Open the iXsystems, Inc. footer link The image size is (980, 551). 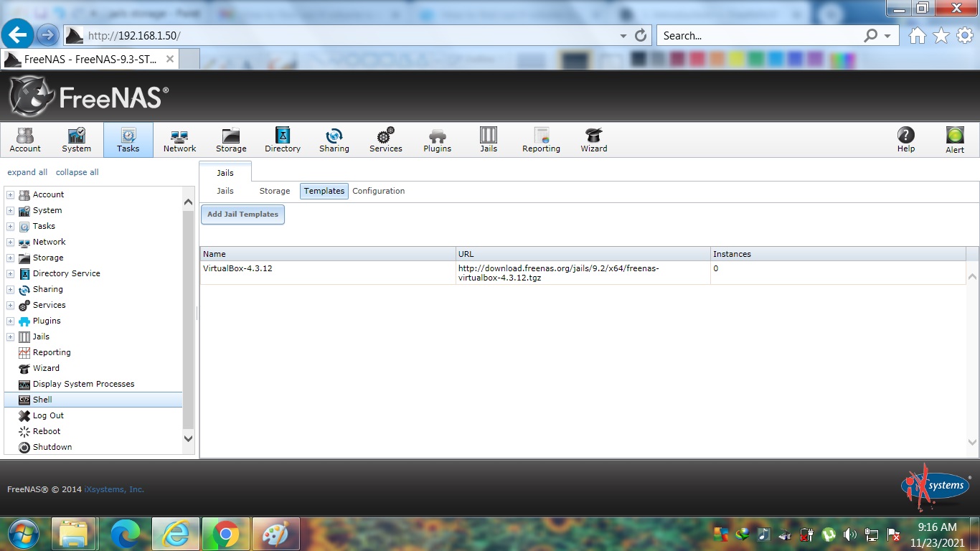[x=114, y=489]
